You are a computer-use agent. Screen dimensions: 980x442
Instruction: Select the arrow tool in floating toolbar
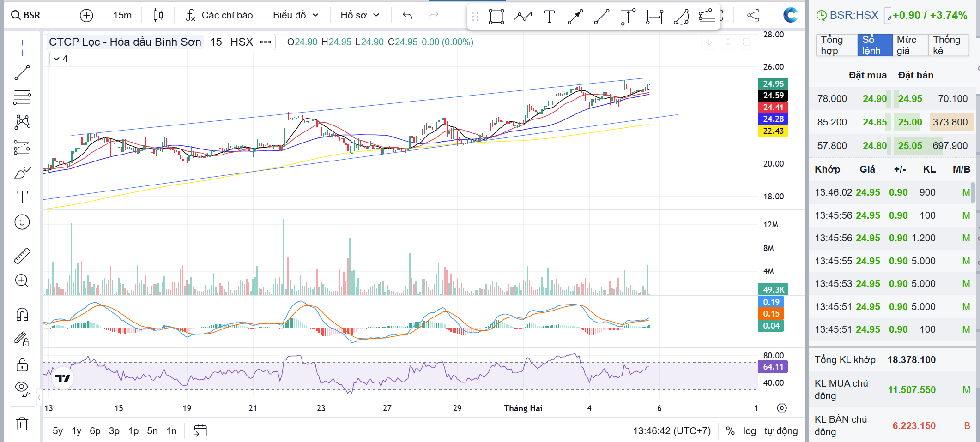pyautogui.click(x=575, y=17)
